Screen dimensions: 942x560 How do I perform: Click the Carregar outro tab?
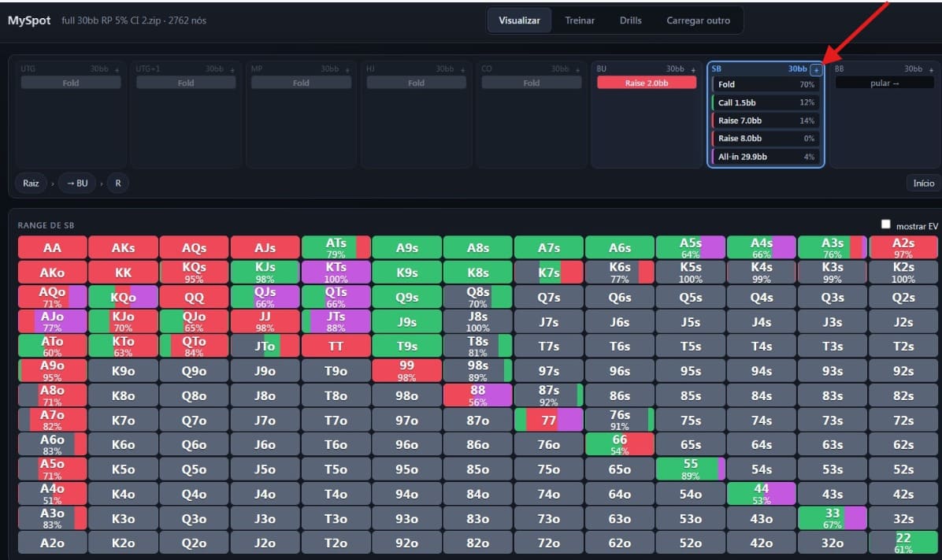[x=698, y=20]
